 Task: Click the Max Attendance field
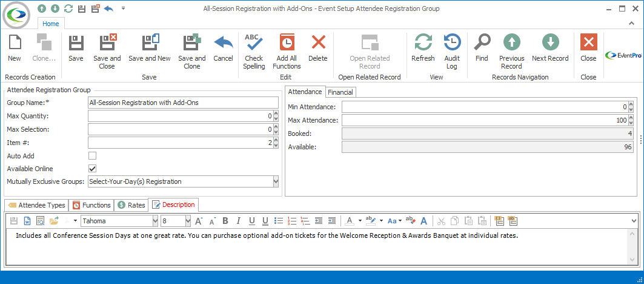click(485, 120)
